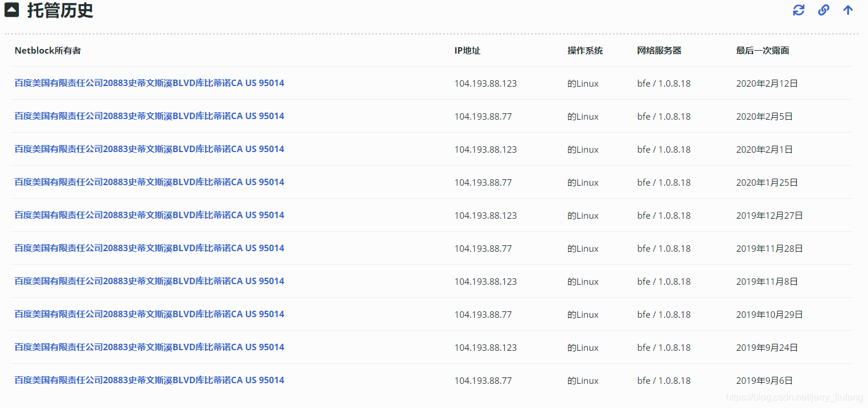Click bfe / 1.0.8.18 in 2019年11月8日 row

664,282
